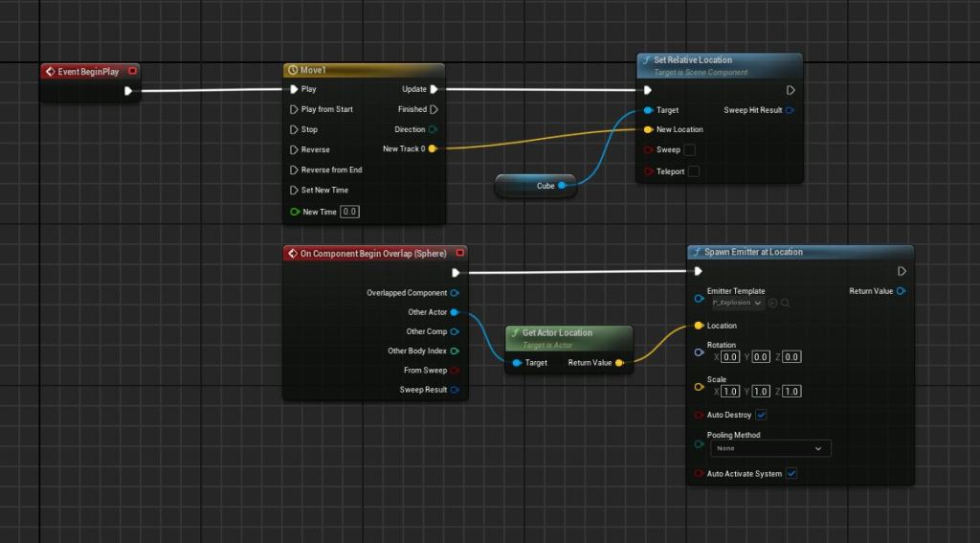Screen dimensions: 980x543
Task: Enable the Teleport checkbox
Action: click(x=694, y=171)
